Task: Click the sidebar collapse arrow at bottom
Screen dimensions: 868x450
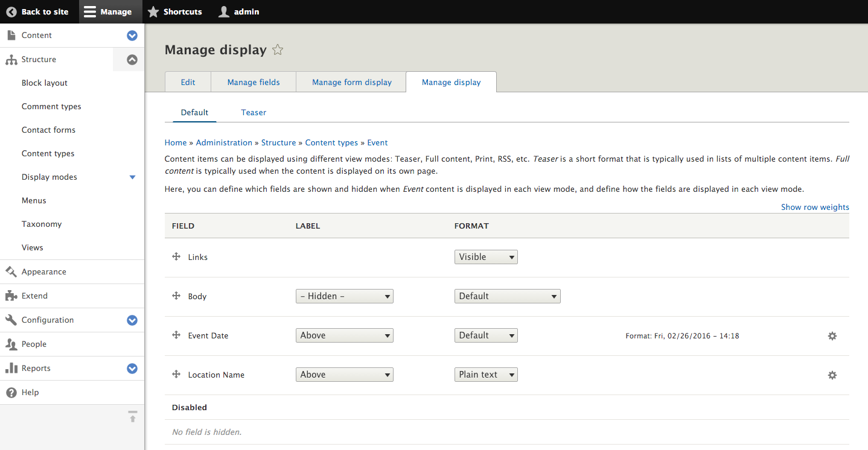Action: pyautogui.click(x=132, y=417)
